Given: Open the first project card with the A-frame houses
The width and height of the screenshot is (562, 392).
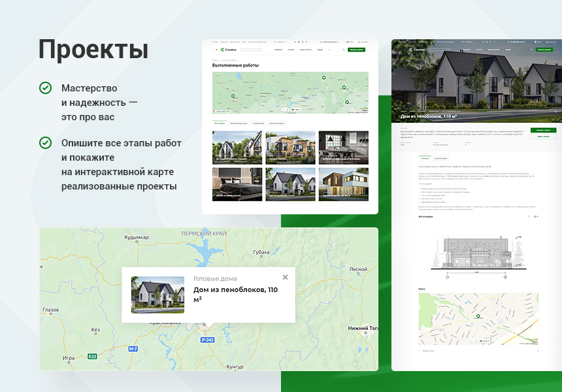Looking at the screenshot, I should click(237, 148).
